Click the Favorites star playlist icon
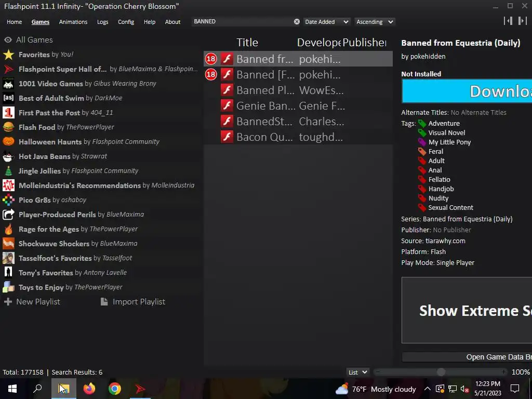The width and height of the screenshot is (532, 399). tap(8, 54)
